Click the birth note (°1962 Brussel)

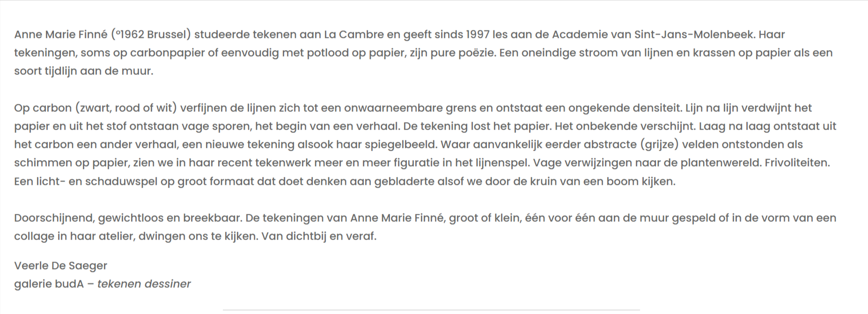(151, 35)
